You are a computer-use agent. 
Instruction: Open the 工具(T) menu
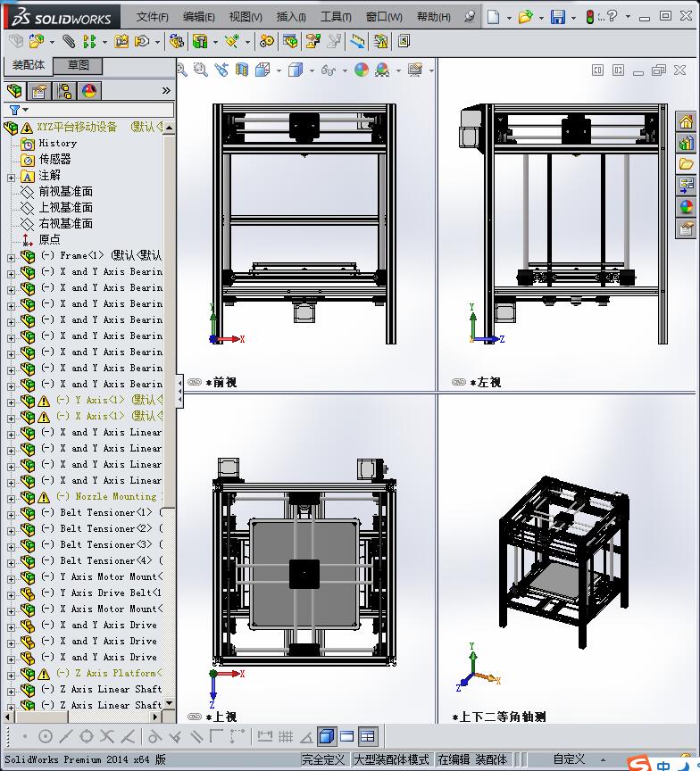[336, 17]
